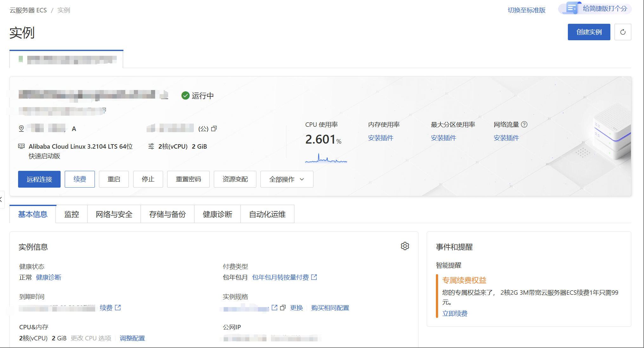Click the 远程连接 button
644x348 pixels.
(x=39, y=179)
